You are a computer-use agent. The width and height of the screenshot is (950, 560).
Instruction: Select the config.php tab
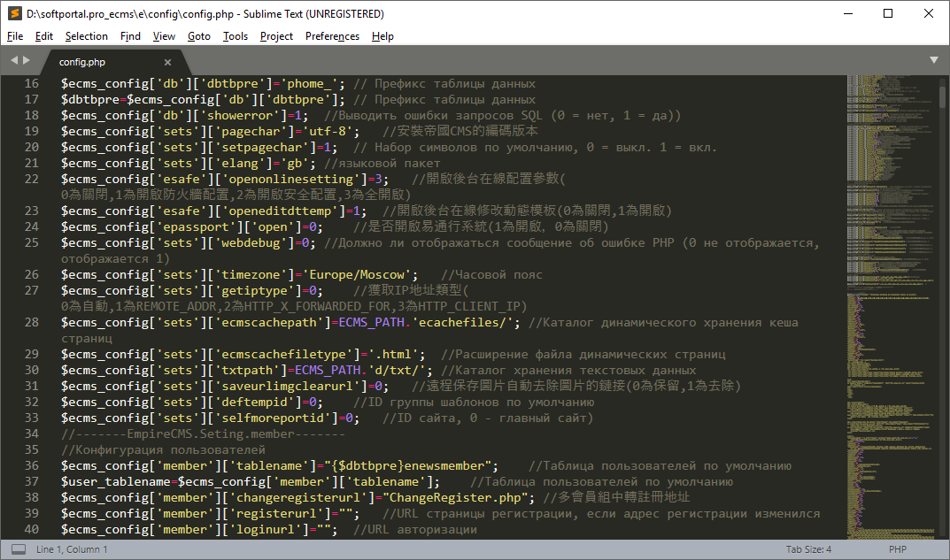pos(82,62)
